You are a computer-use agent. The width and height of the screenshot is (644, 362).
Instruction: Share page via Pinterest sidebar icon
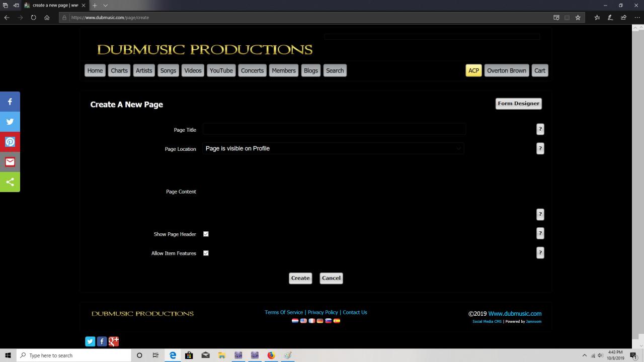(x=10, y=142)
